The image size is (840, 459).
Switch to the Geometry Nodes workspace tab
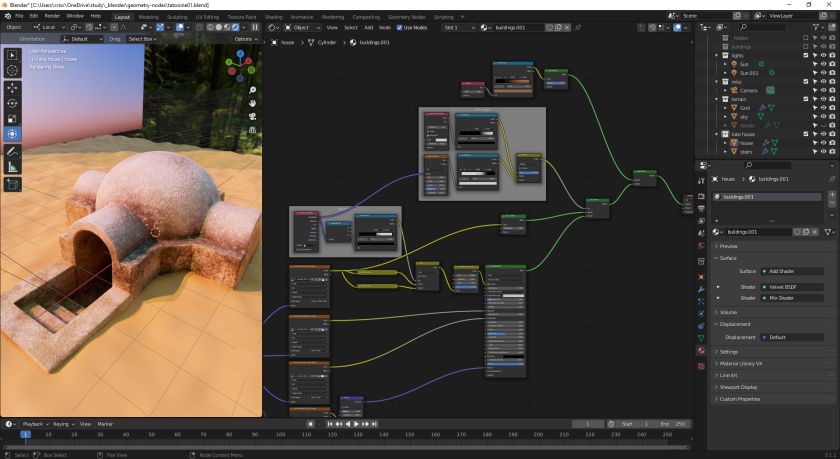407,17
